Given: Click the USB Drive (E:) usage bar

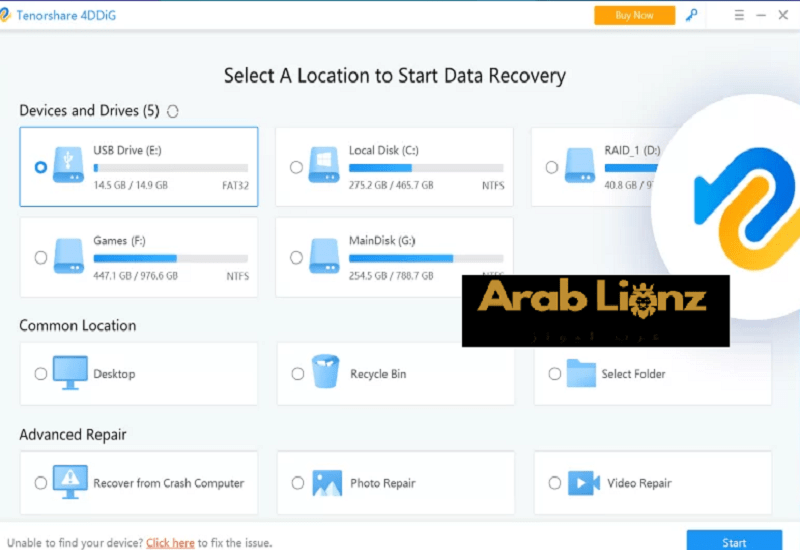Looking at the screenshot, I should click(x=171, y=168).
